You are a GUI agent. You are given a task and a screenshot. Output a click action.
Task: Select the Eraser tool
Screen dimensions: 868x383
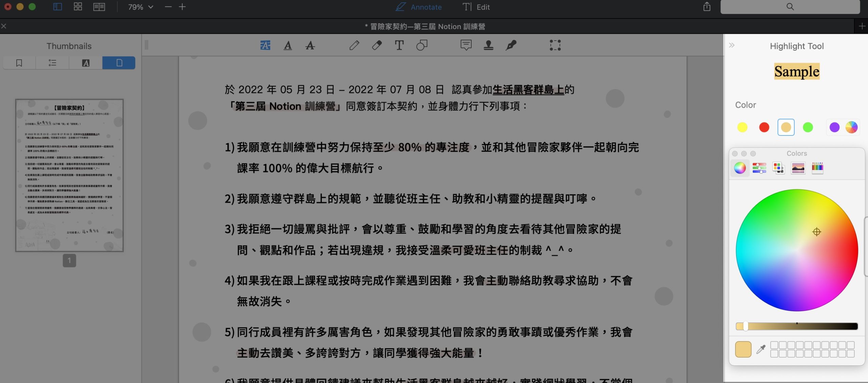[377, 45]
